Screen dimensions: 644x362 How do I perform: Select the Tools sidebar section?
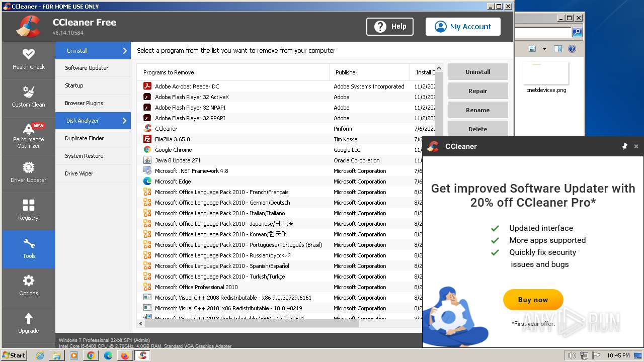tap(29, 249)
